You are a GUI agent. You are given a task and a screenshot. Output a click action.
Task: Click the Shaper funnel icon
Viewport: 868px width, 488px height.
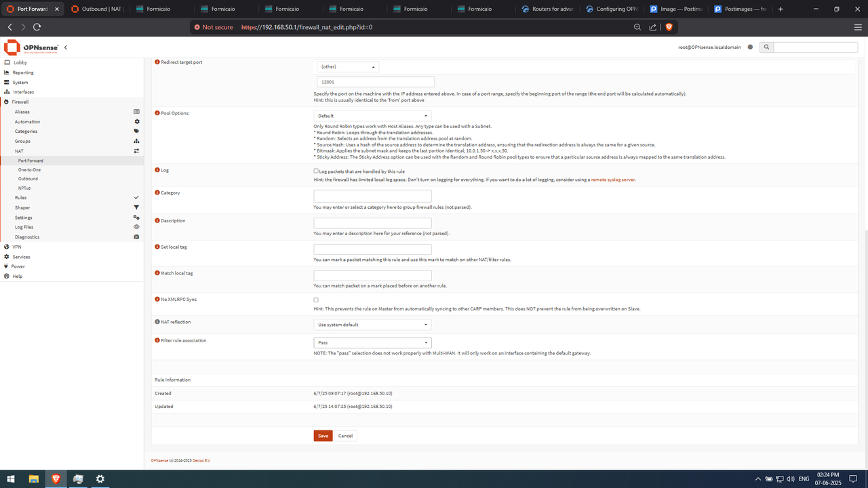click(x=136, y=207)
